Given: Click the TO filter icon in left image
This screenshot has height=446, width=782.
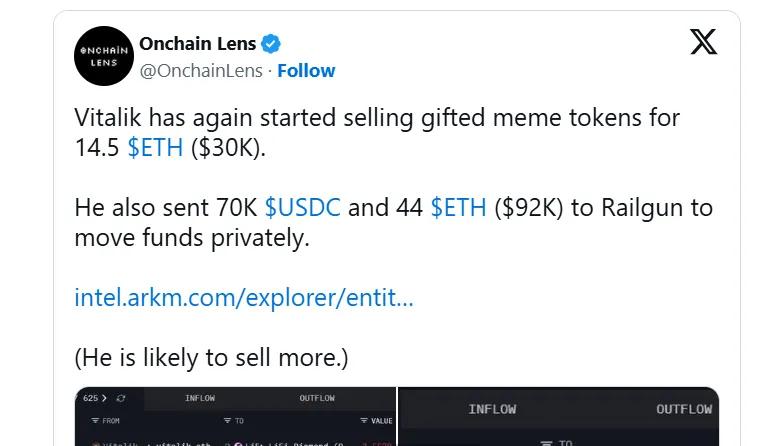Looking at the screenshot, I should pyautogui.click(x=227, y=421).
